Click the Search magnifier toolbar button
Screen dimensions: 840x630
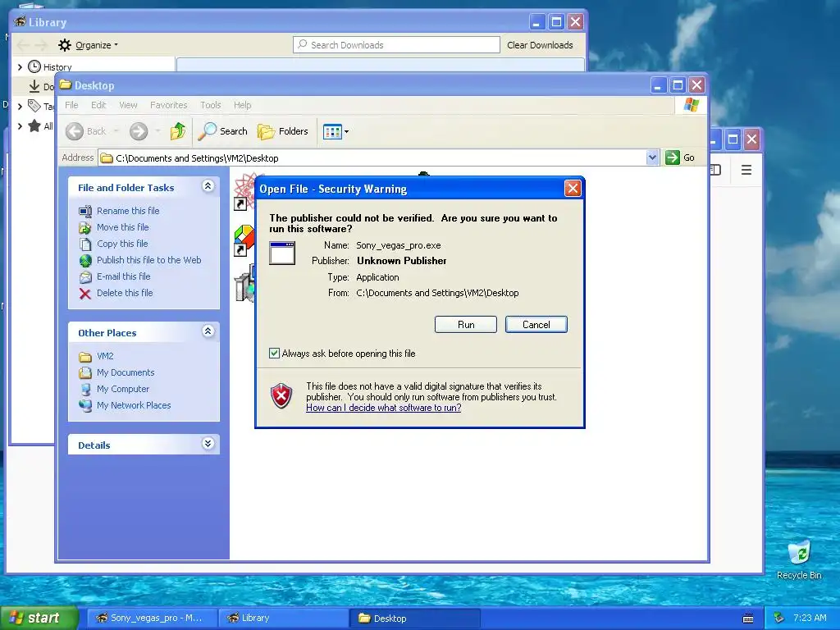click(x=222, y=131)
